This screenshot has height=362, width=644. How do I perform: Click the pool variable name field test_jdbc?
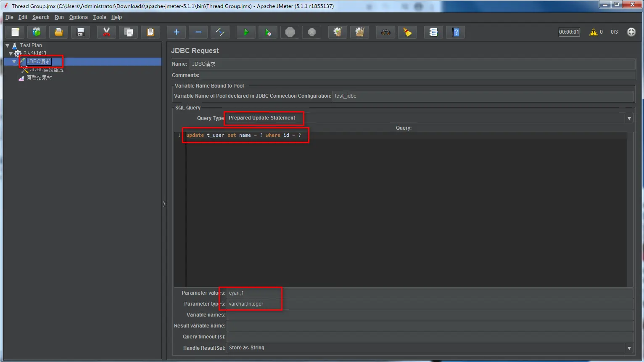click(483, 96)
